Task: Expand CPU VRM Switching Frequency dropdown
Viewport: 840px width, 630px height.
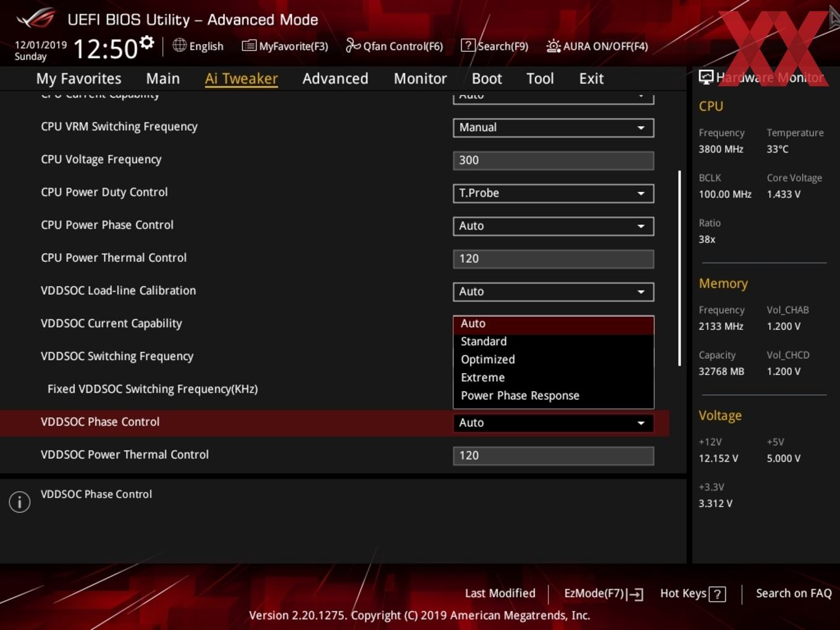Action: (553, 127)
